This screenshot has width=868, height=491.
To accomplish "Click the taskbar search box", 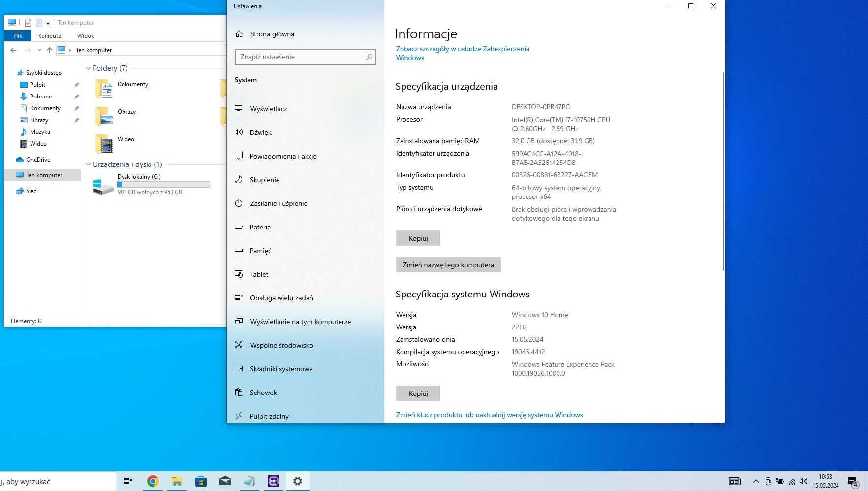I will point(57,482).
